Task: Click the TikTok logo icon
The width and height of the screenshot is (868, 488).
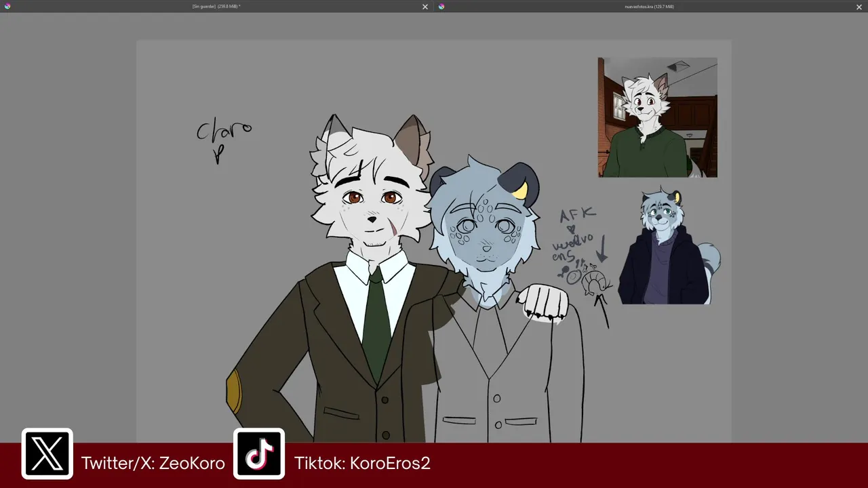Action: pos(259,454)
